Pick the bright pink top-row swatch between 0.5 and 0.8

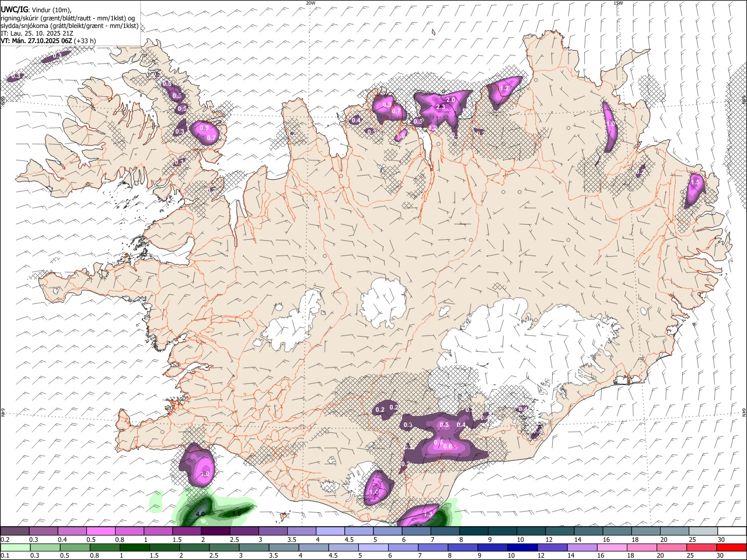click(101, 531)
